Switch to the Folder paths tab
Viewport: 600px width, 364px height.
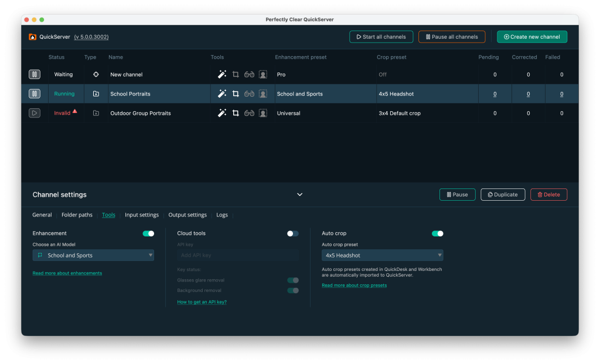(77, 215)
